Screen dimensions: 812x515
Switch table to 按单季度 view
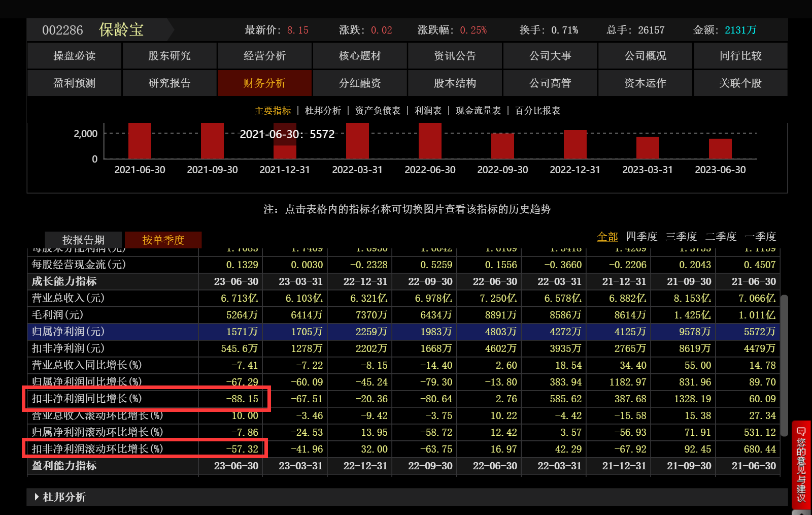click(x=163, y=240)
